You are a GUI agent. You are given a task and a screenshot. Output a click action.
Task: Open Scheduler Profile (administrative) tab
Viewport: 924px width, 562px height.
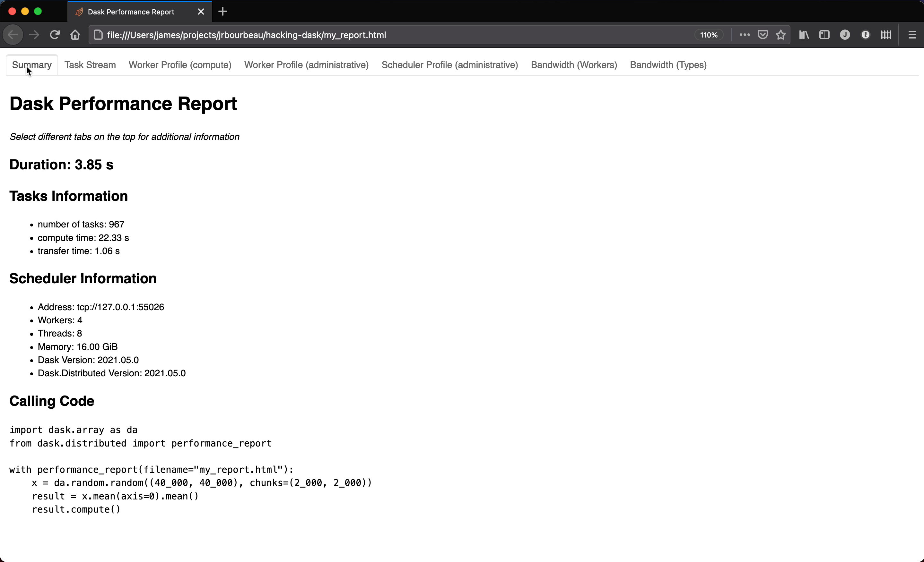click(449, 65)
